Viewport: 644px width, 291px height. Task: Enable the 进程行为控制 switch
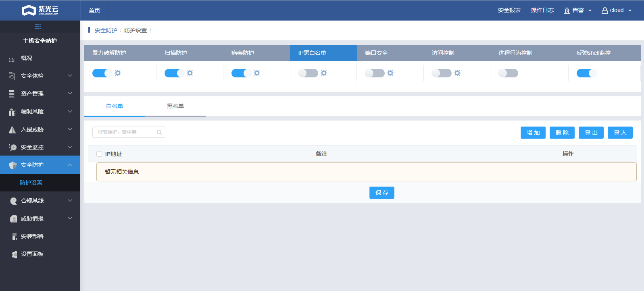[x=509, y=73]
